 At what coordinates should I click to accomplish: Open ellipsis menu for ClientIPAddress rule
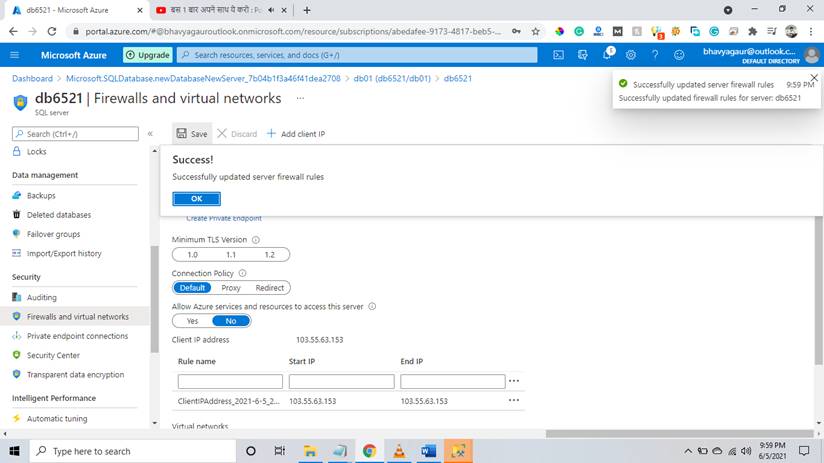pos(514,400)
